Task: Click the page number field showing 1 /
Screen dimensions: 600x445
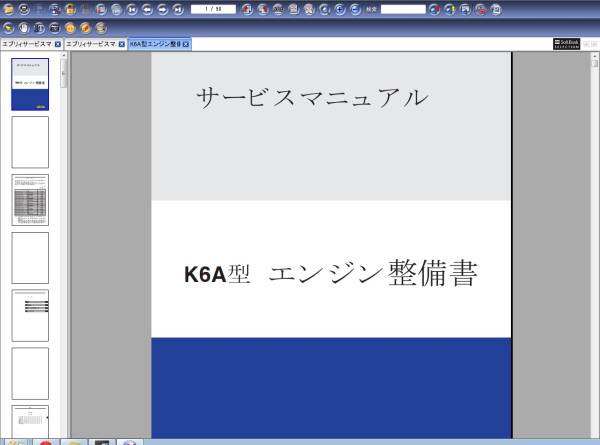Action: pyautogui.click(x=213, y=9)
